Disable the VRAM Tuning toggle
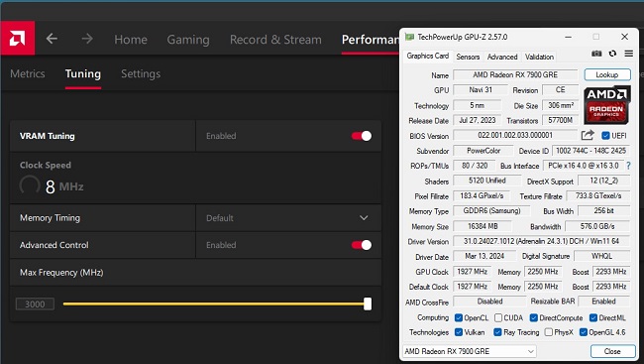644x364 pixels. [362, 136]
